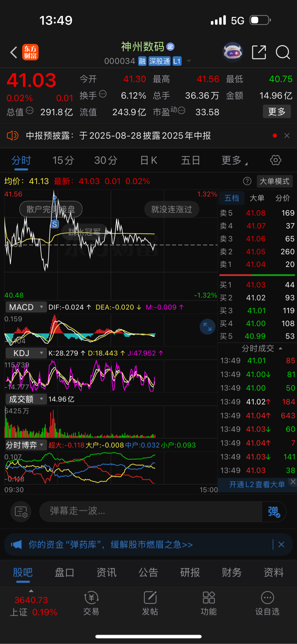Screen dimensions: 297x644
Task: Open chart settings gear icon
Action: click(x=275, y=160)
